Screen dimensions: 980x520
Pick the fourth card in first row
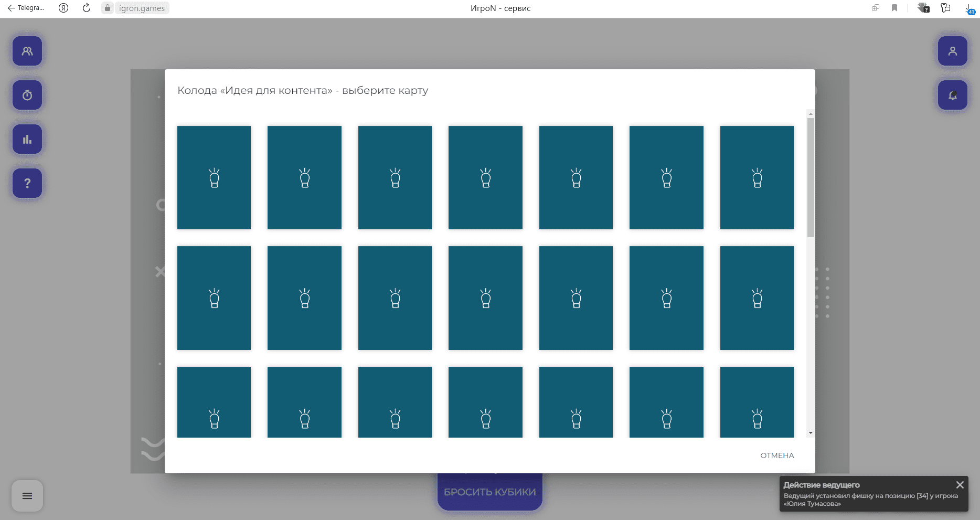point(485,177)
